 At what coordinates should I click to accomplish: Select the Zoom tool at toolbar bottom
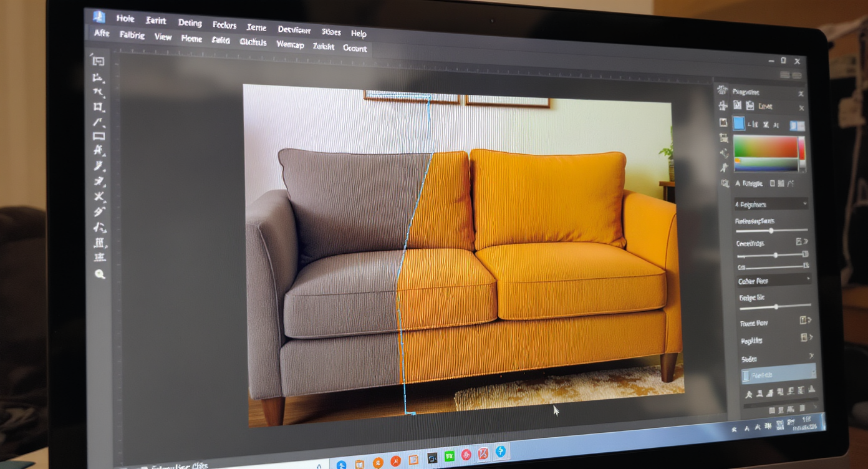click(x=99, y=274)
